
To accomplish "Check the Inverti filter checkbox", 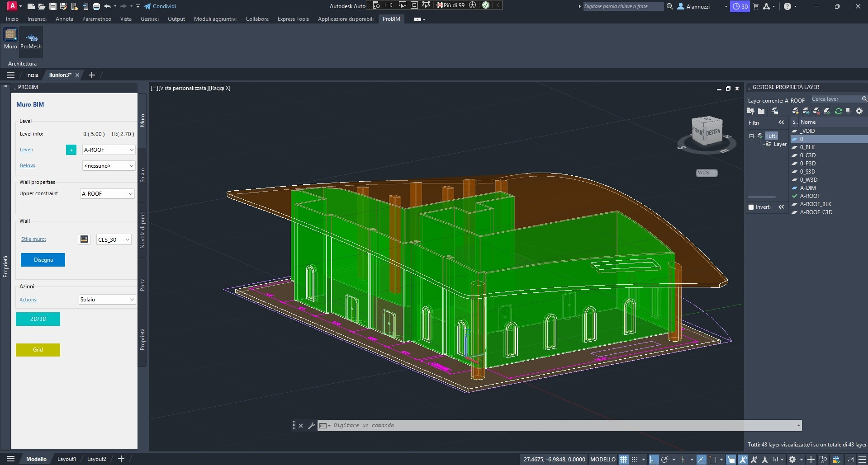I will (x=751, y=207).
